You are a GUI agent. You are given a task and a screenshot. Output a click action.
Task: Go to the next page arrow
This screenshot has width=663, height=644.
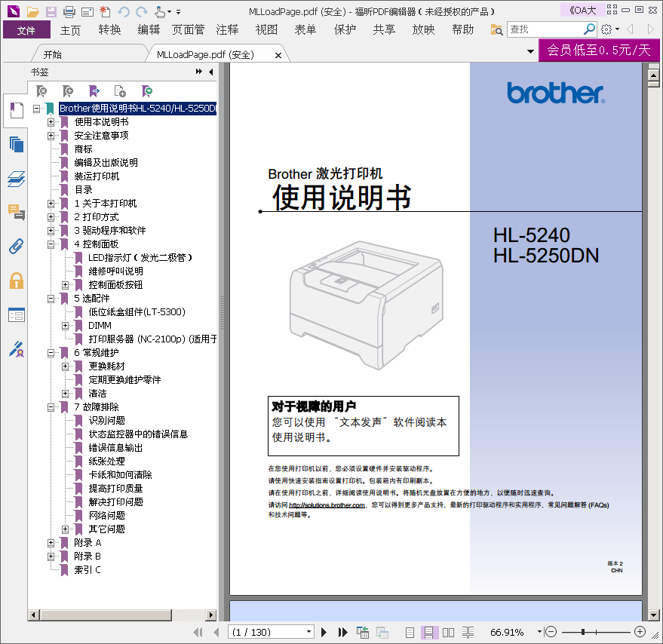(x=324, y=632)
